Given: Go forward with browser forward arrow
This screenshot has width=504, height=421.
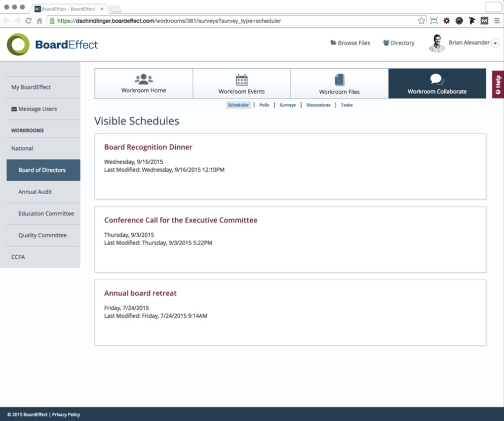Looking at the screenshot, I should point(17,21).
